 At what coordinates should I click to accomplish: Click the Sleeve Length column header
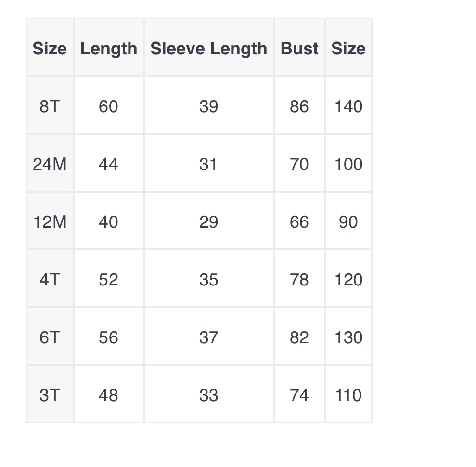click(209, 47)
